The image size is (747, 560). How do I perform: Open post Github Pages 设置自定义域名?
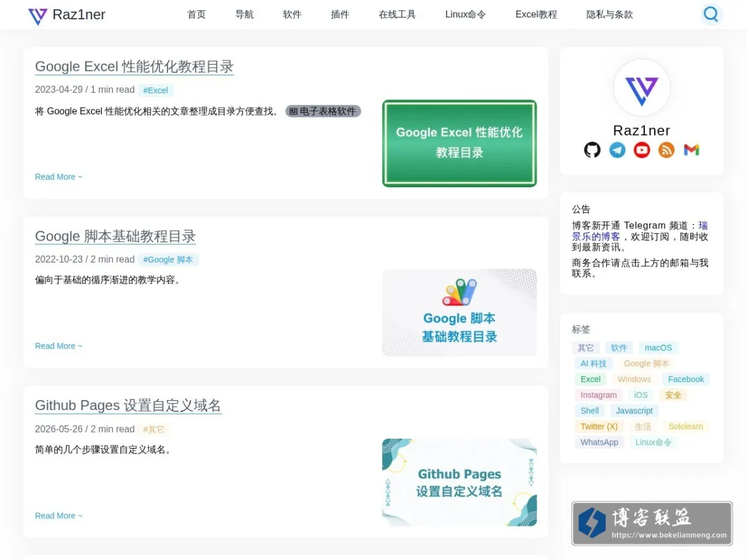coord(128,406)
